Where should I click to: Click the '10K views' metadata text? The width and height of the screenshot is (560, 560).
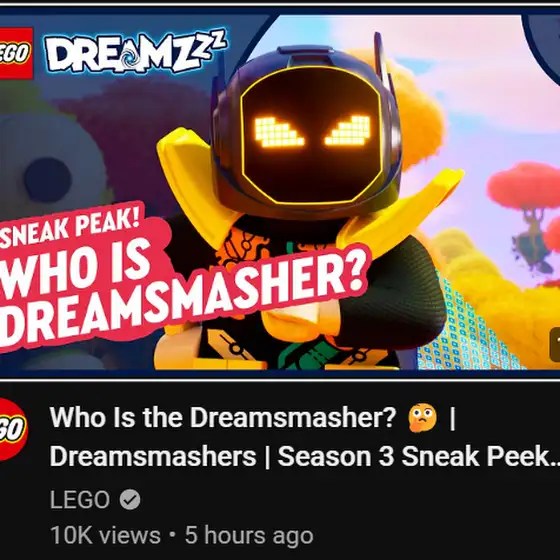coord(105,535)
